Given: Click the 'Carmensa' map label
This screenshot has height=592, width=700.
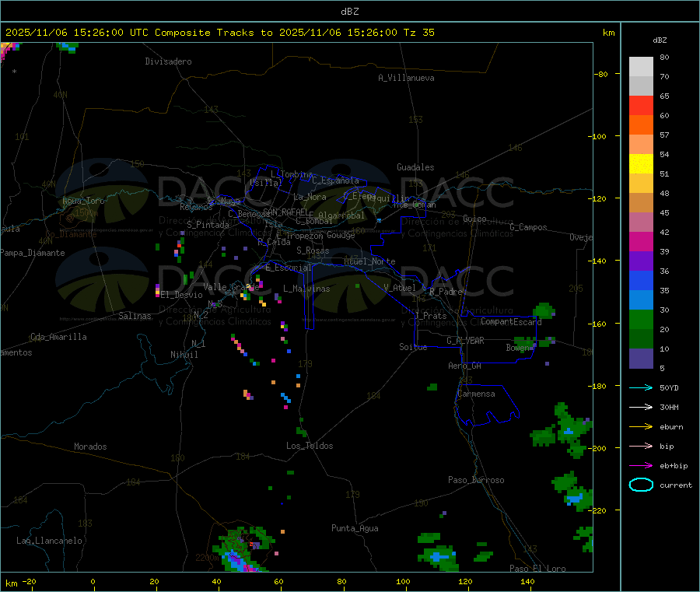Looking at the screenshot, I should 476,394.
